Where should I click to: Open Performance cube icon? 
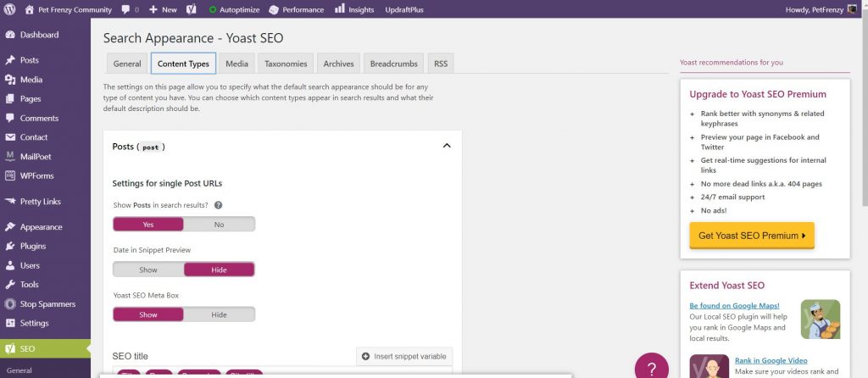tap(274, 9)
